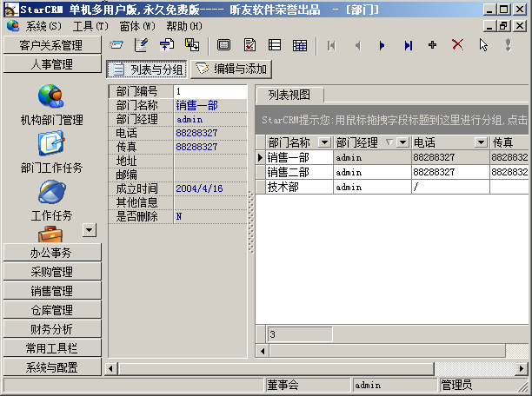Click the grid horizontal scrollbar left arrow
The width and height of the screenshot is (532, 396).
point(263,351)
